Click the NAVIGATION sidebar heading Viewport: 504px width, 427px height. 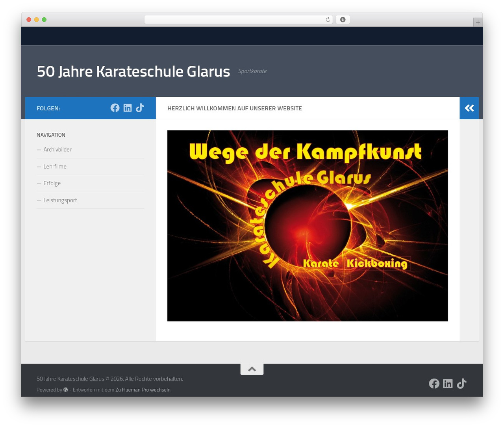51,135
